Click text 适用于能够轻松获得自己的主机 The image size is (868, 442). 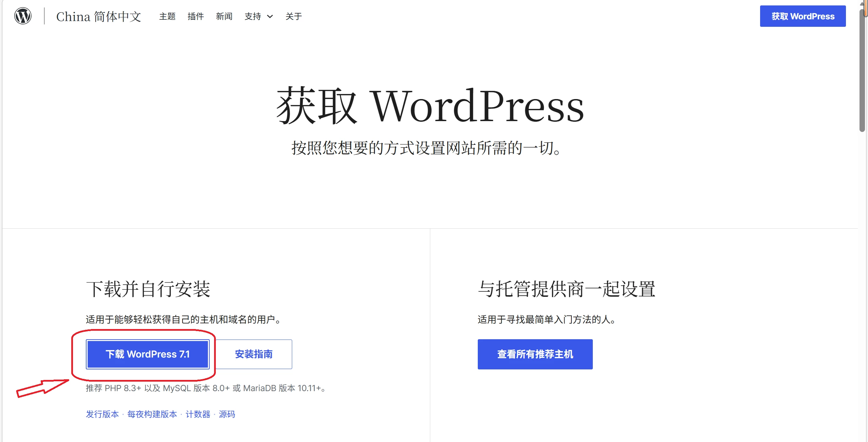tap(183, 319)
